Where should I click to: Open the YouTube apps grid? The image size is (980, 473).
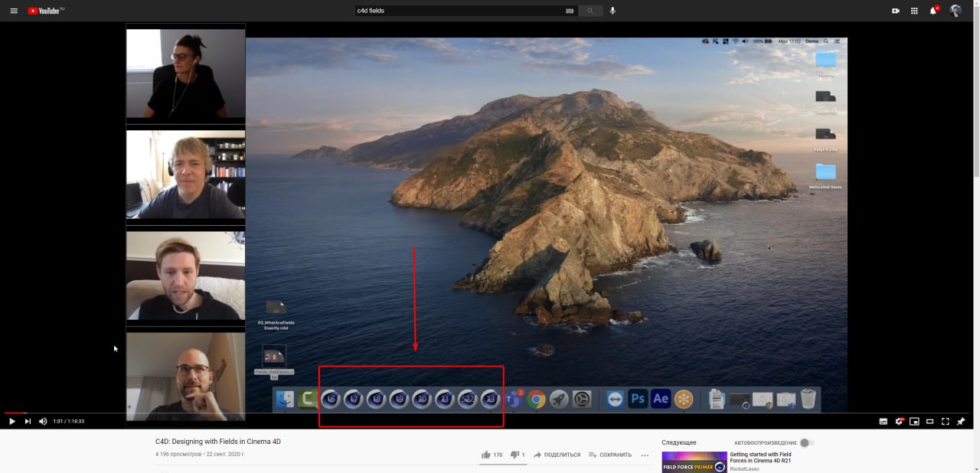coord(914,11)
